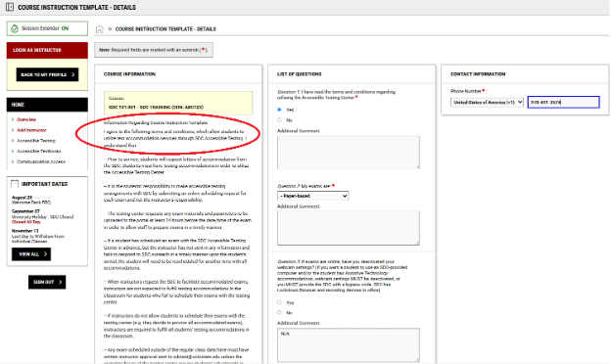Click Back To My Profile button
The height and width of the screenshot is (364, 611).
pyautogui.click(x=47, y=74)
